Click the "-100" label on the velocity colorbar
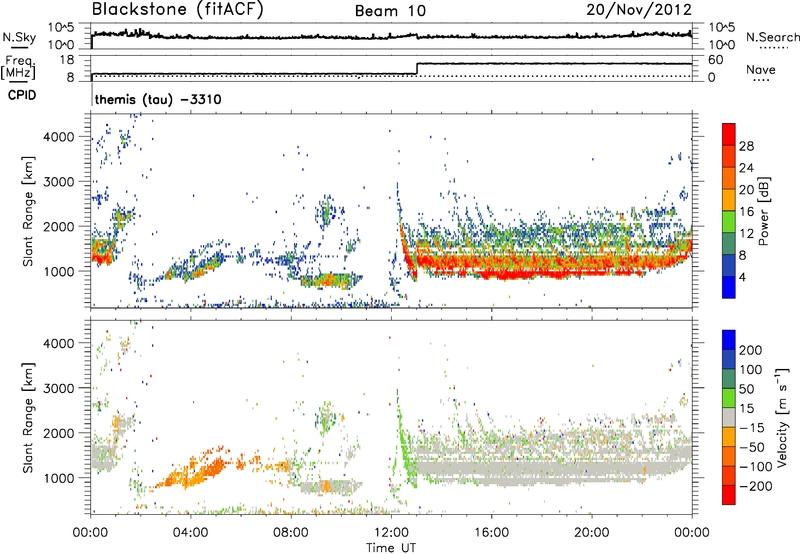800x554 pixels. point(756,467)
